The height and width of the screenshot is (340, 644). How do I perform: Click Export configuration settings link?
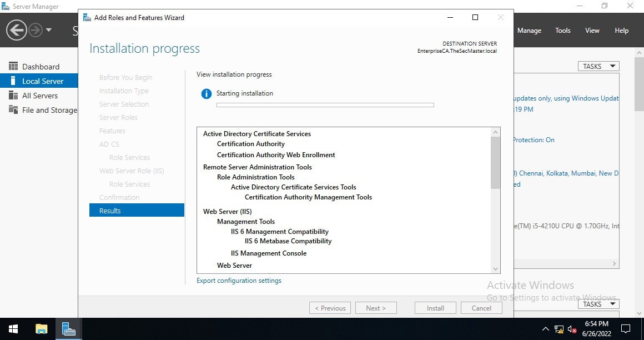click(239, 281)
